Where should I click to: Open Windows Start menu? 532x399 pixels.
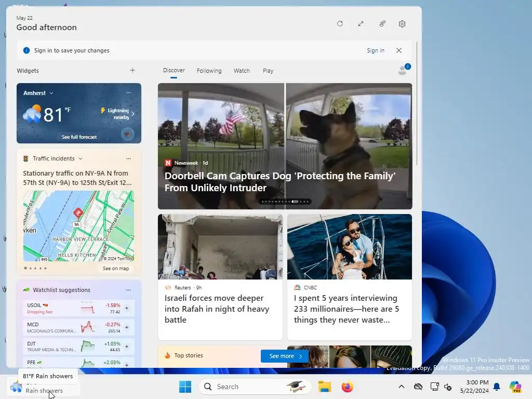(x=185, y=387)
